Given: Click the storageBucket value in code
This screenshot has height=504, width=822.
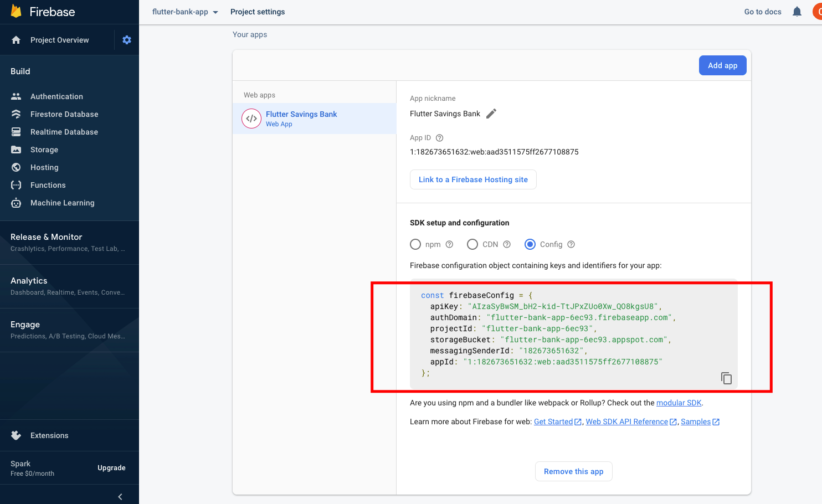Looking at the screenshot, I should tap(584, 340).
